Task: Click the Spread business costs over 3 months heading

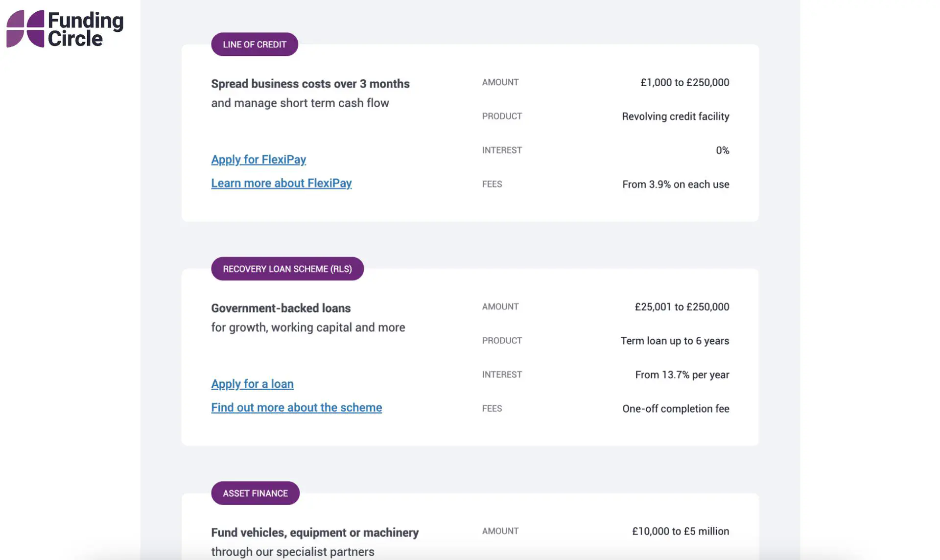Action: click(x=310, y=84)
